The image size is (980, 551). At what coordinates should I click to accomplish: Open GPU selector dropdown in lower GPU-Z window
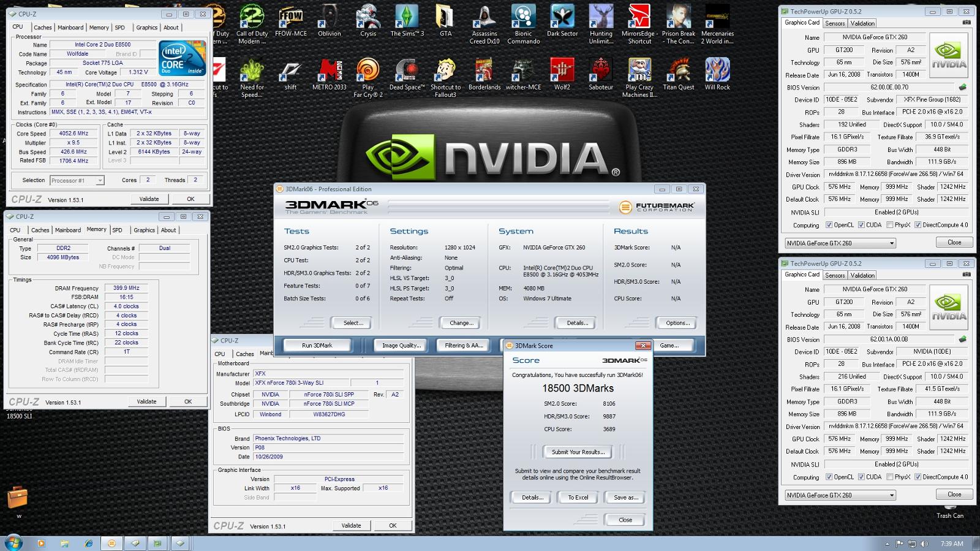(x=840, y=495)
